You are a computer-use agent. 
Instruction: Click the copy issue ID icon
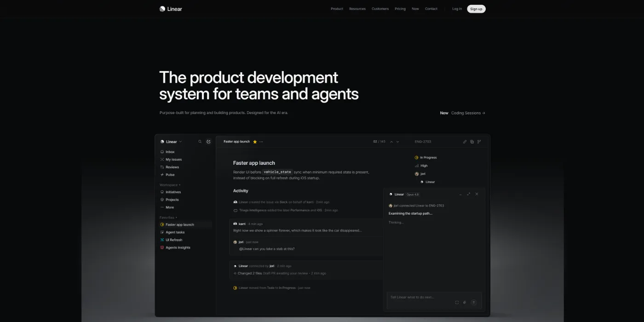tap(472, 142)
